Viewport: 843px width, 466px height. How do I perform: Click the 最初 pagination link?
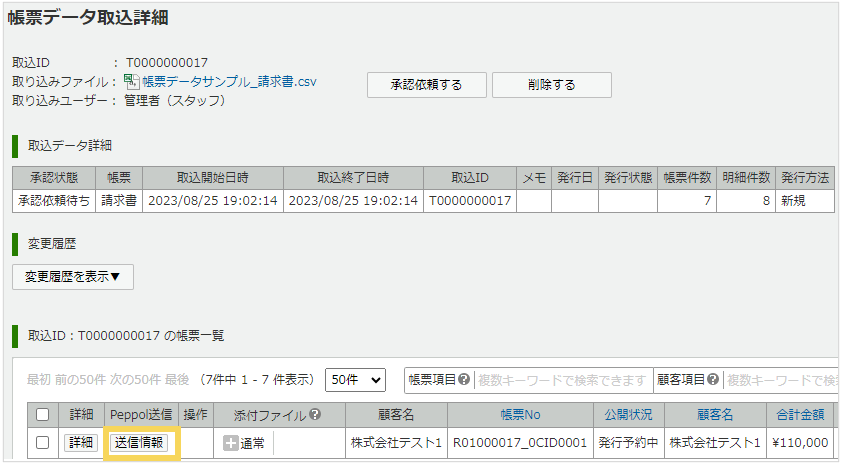point(39,380)
